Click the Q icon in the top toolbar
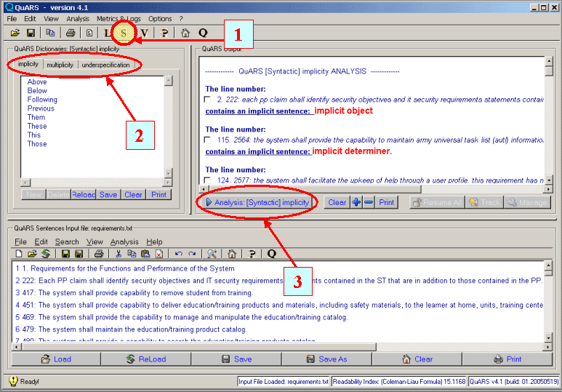This screenshot has width=562, height=392. [x=203, y=33]
